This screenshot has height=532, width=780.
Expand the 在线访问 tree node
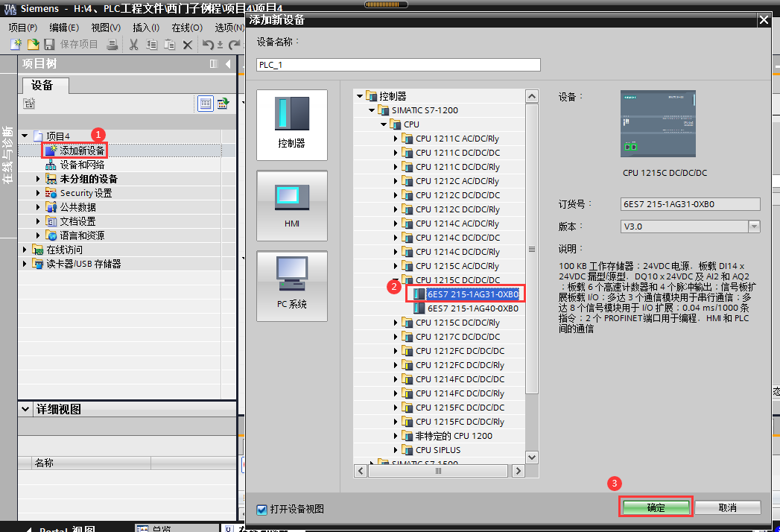(x=25, y=250)
